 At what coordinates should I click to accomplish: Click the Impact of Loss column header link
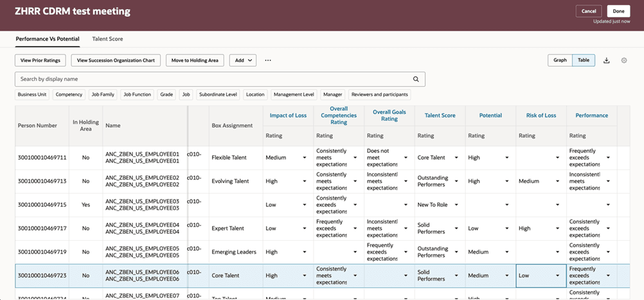288,116
